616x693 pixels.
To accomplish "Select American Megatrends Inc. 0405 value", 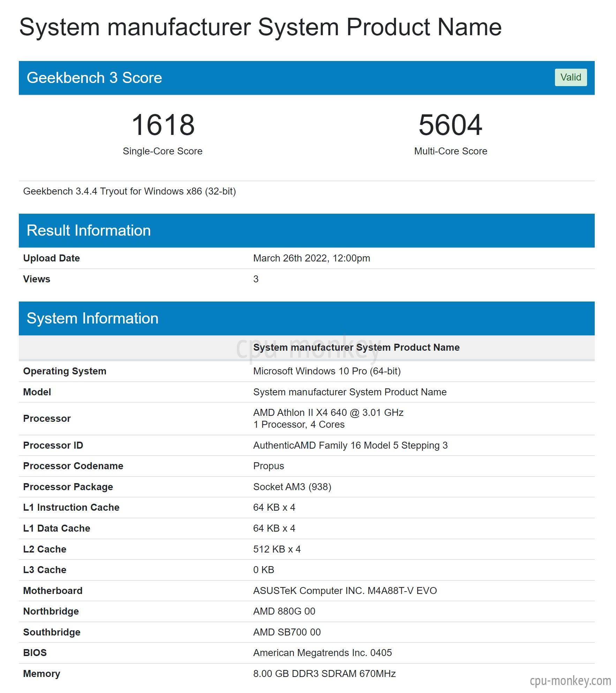I will (323, 653).
